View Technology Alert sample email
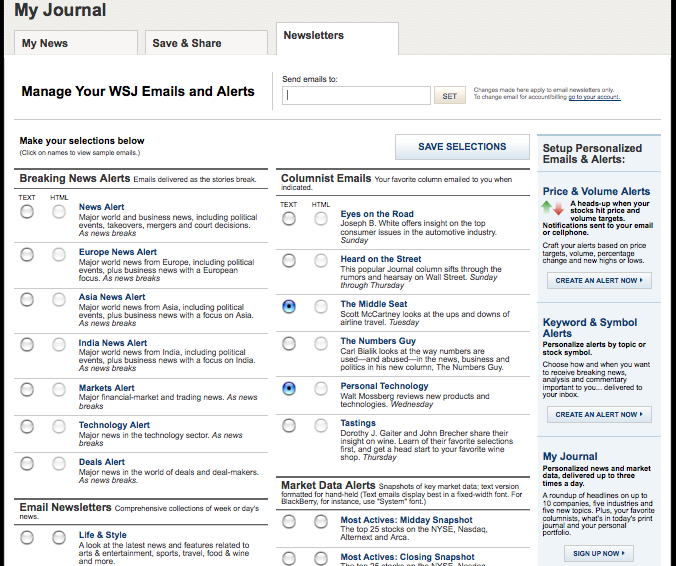 (114, 425)
